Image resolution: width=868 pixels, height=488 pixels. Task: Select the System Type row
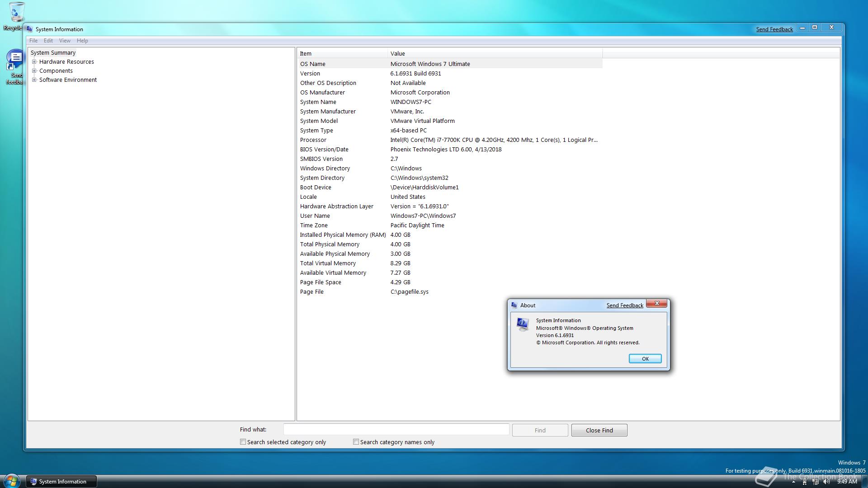point(450,131)
